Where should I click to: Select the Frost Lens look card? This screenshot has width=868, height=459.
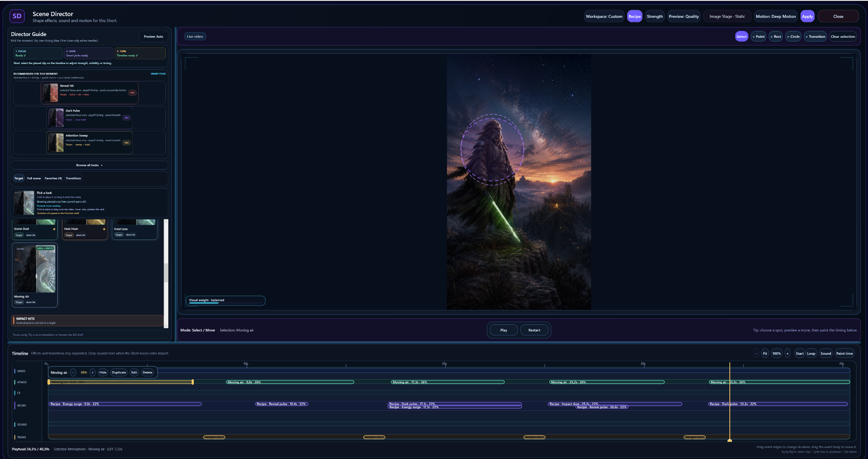pyautogui.click(x=135, y=229)
